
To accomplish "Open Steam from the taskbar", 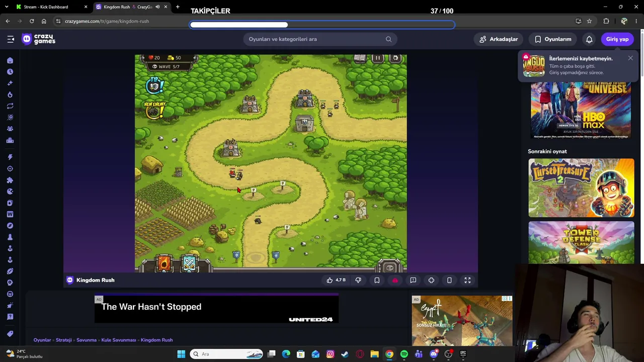I will 345,354.
